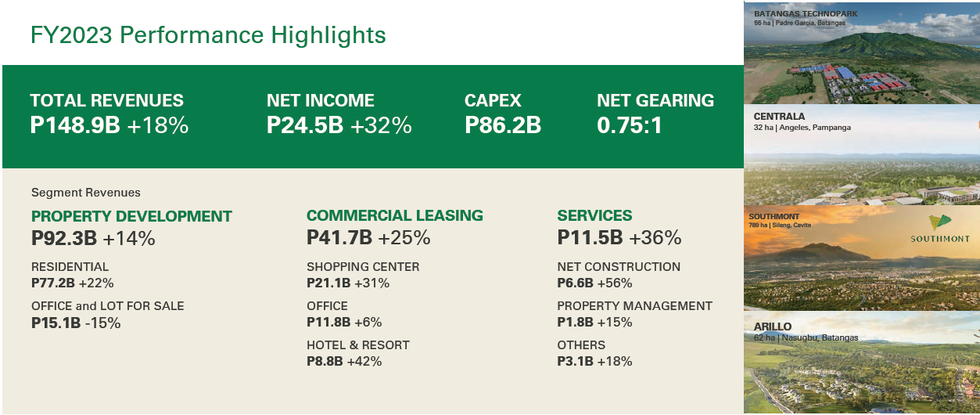Click the Property Management label

[x=634, y=306]
